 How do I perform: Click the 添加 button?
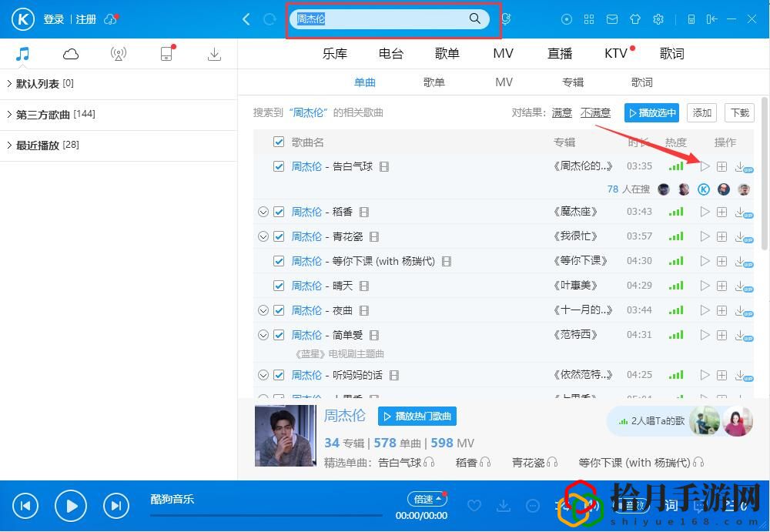pyautogui.click(x=701, y=113)
